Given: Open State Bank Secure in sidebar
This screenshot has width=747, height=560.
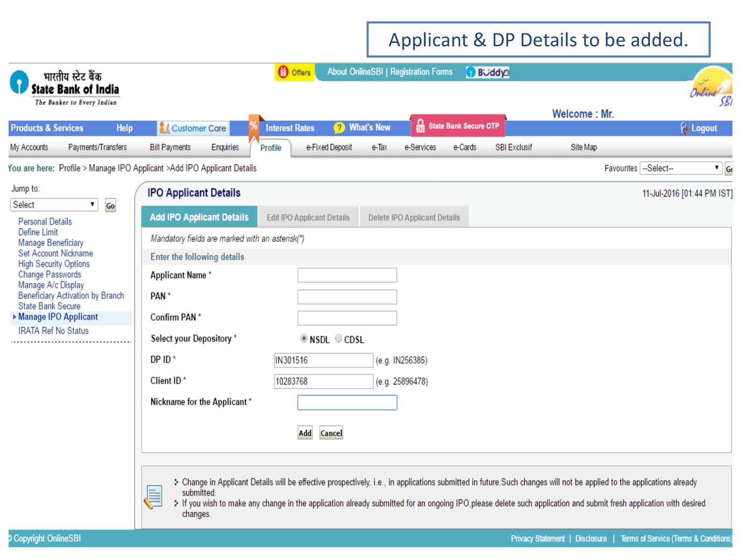Looking at the screenshot, I should coord(49,306).
